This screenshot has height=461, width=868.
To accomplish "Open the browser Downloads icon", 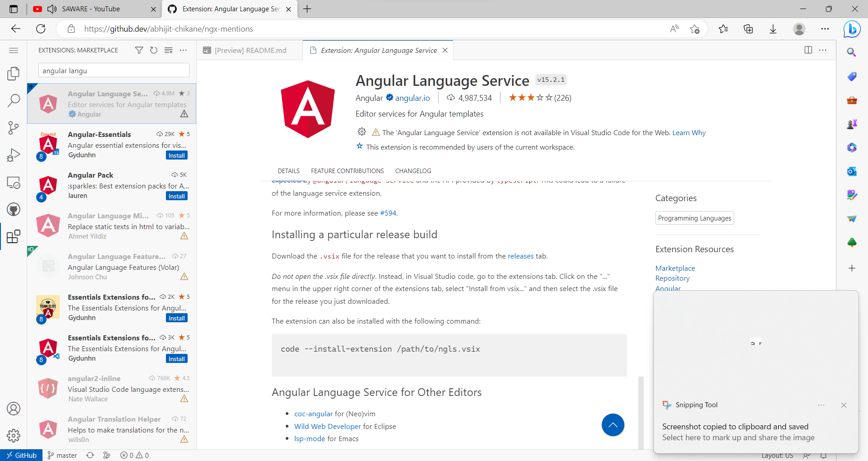I will [x=773, y=29].
